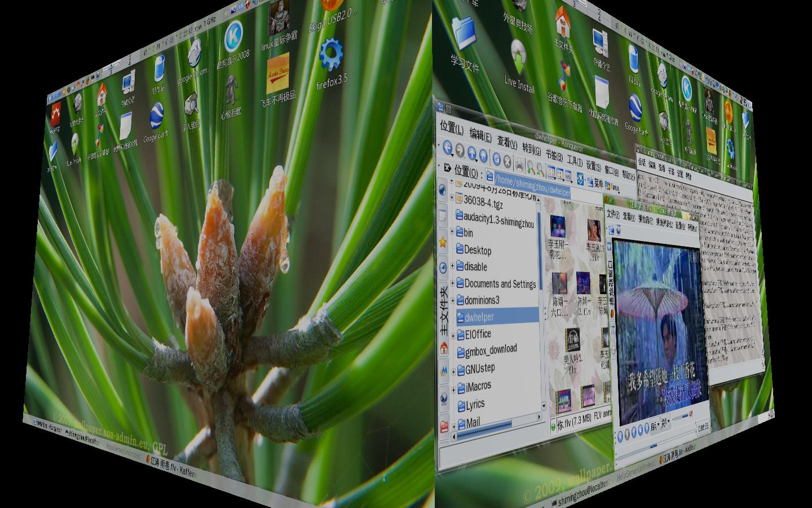812x508 pixels.
Task: Open the 转到(G) menu in Konqueror
Action: tap(531, 150)
